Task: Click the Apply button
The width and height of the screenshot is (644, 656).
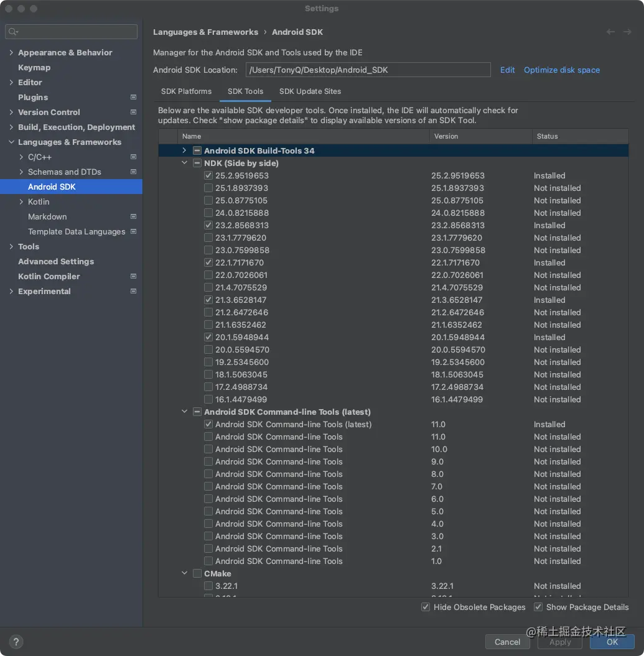Action: (560, 641)
